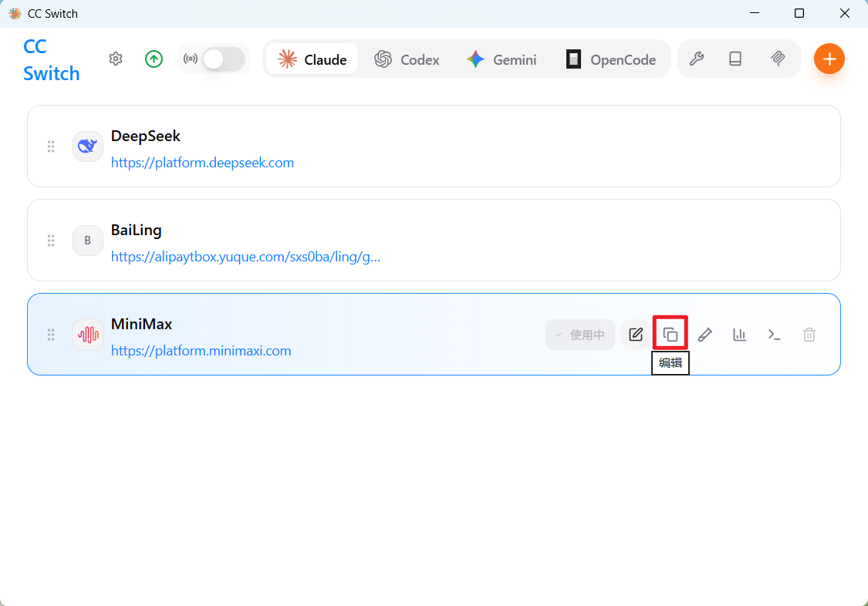This screenshot has width=868, height=606.
Task: Click the green update arrow icon
Action: [x=154, y=59]
